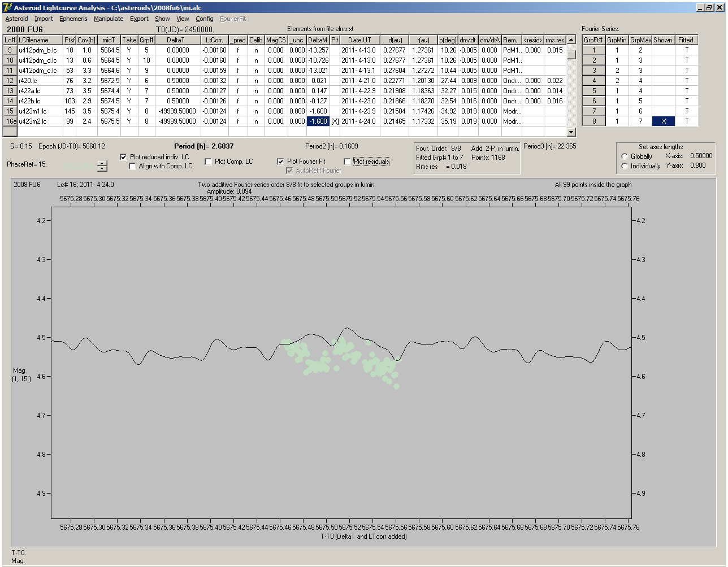Click the lightcurve table scrollbar thumb
Viewport: 728px width, 567px height.
coord(571,55)
